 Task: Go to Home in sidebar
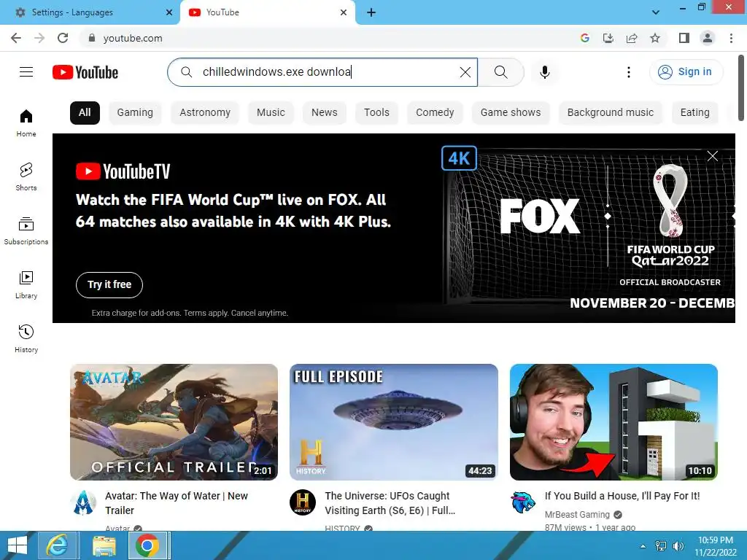[x=26, y=122]
